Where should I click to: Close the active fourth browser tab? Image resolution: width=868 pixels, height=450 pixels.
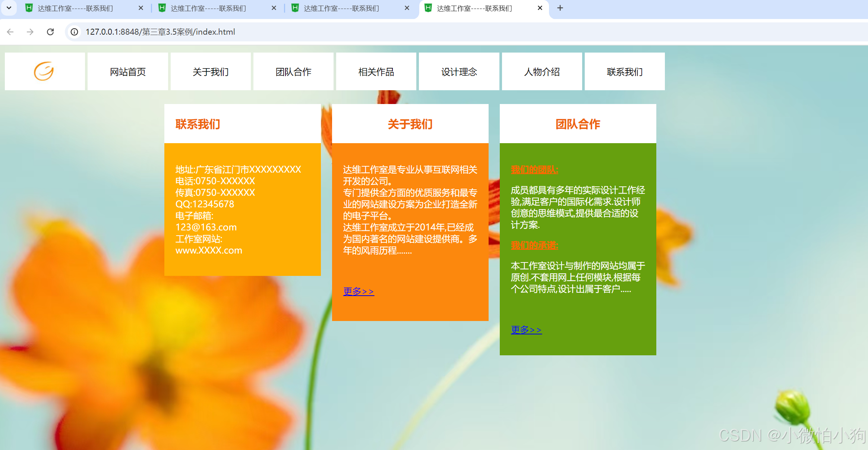pos(540,8)
